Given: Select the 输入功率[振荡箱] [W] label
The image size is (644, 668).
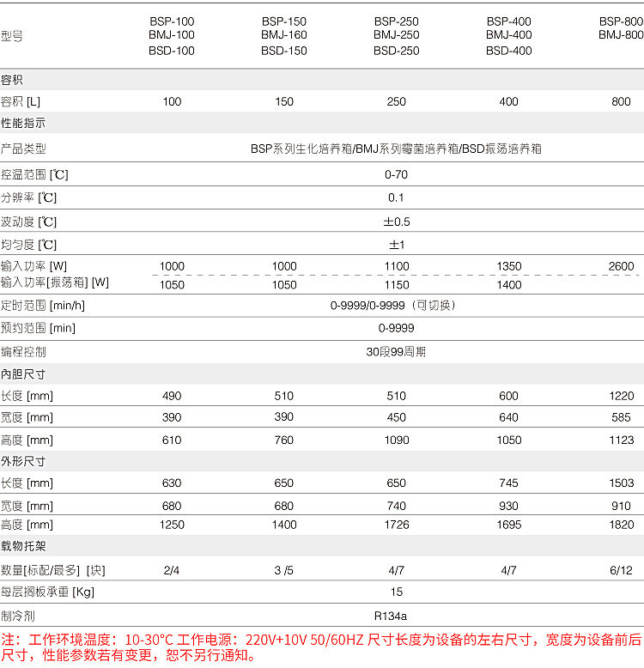Looking at the screenshot, I should pos(54,282).
